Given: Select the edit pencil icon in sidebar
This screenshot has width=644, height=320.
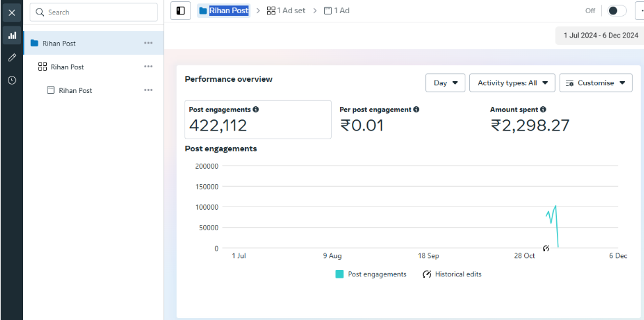Looking at the screenshot, I should click(12, 58).
